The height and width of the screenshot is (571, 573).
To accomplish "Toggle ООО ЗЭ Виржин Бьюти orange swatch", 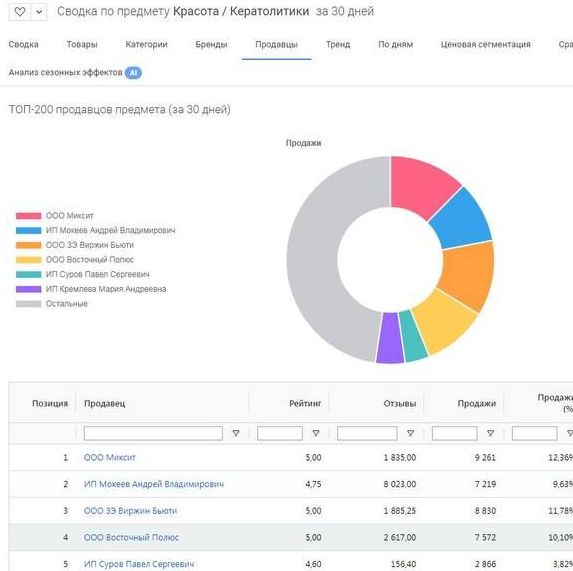I will click(29, 245).
